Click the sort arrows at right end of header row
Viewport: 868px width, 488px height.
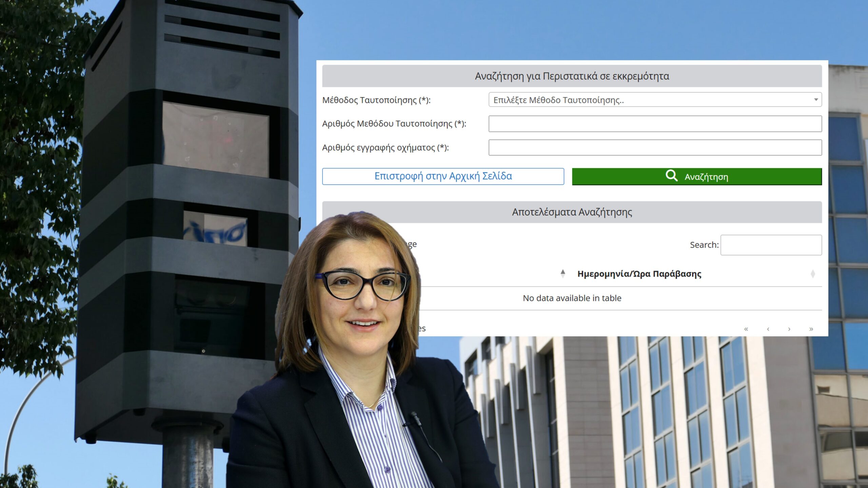[813, 274]
